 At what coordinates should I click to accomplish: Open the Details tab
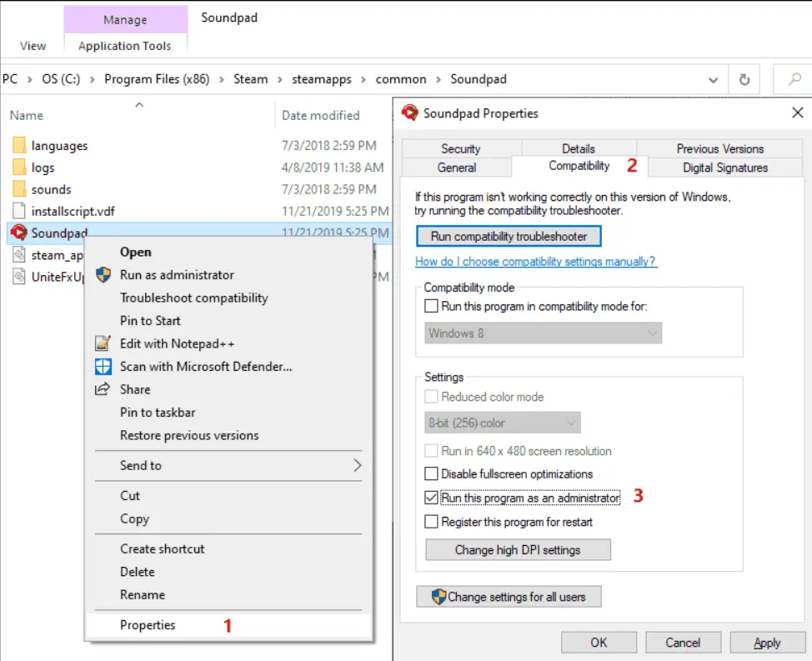(579, 148)
